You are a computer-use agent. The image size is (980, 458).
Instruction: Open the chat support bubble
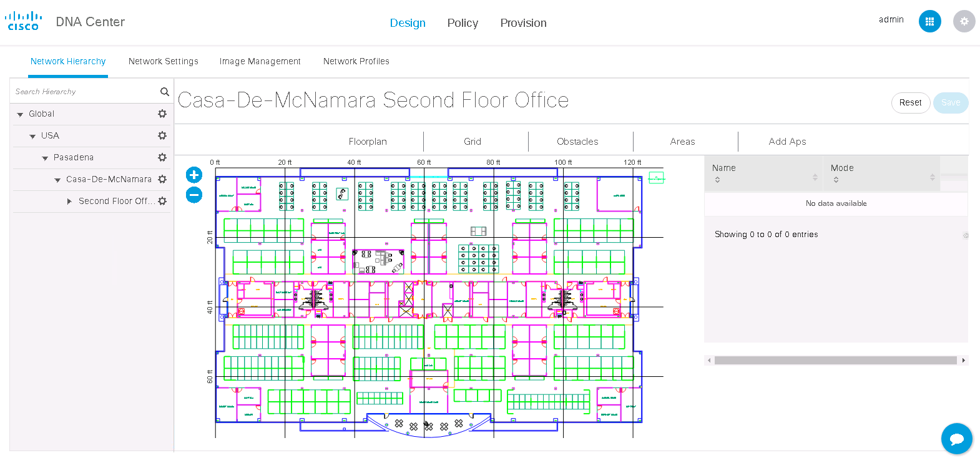pyautogui.click(x=956, y=439)
